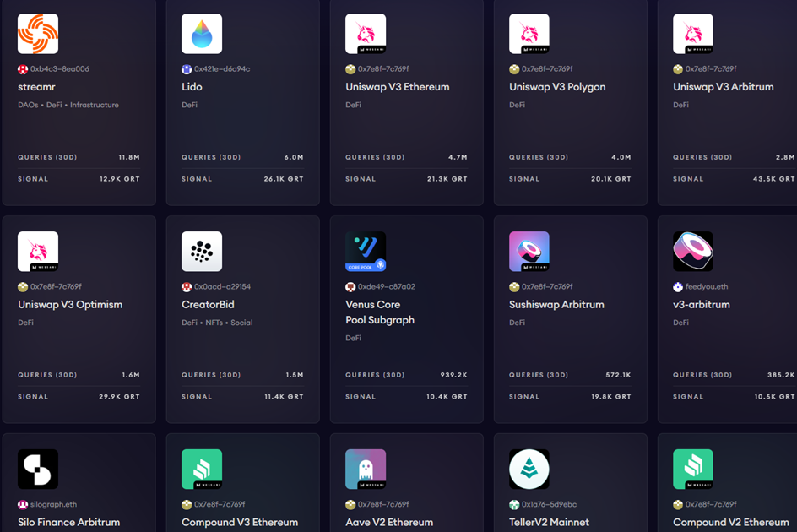
Task: Open the Compound V2 Ethereum subgraph title
Action: click(730, 523)
